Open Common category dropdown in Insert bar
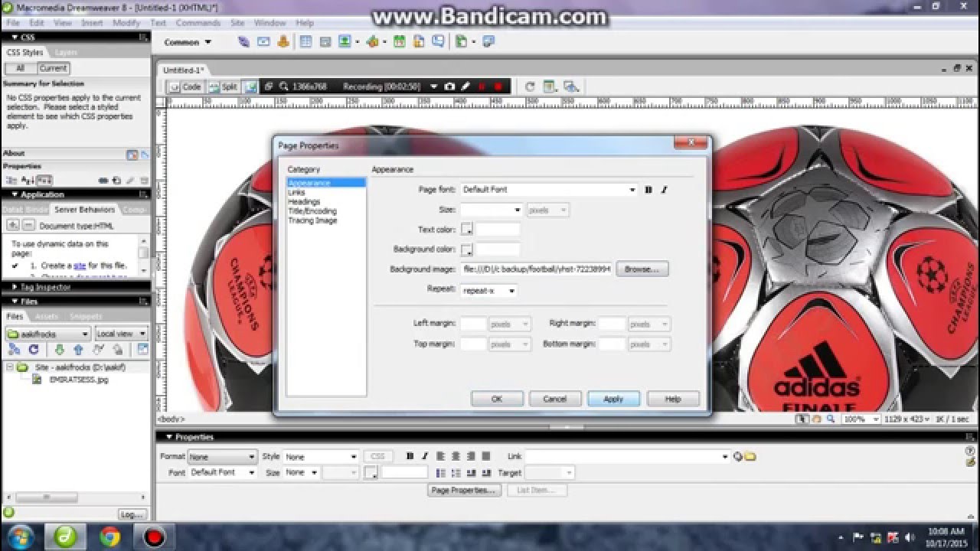 tap(188, 42)
